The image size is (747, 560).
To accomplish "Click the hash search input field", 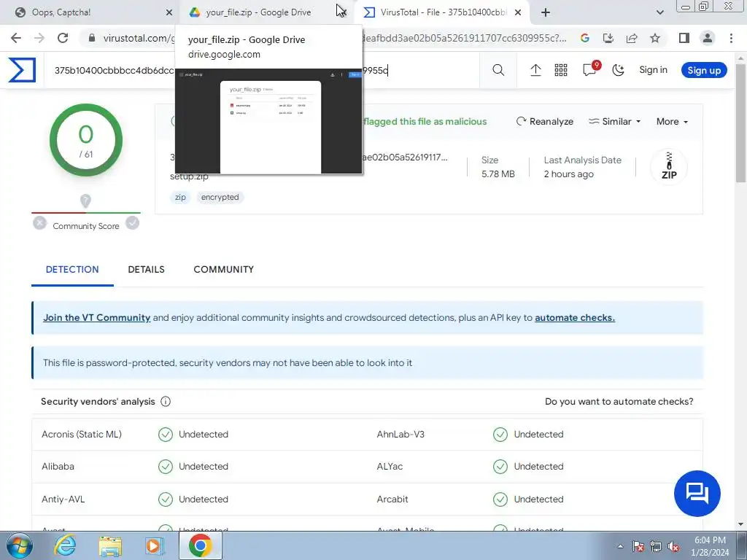I will [x=262, y=70].
